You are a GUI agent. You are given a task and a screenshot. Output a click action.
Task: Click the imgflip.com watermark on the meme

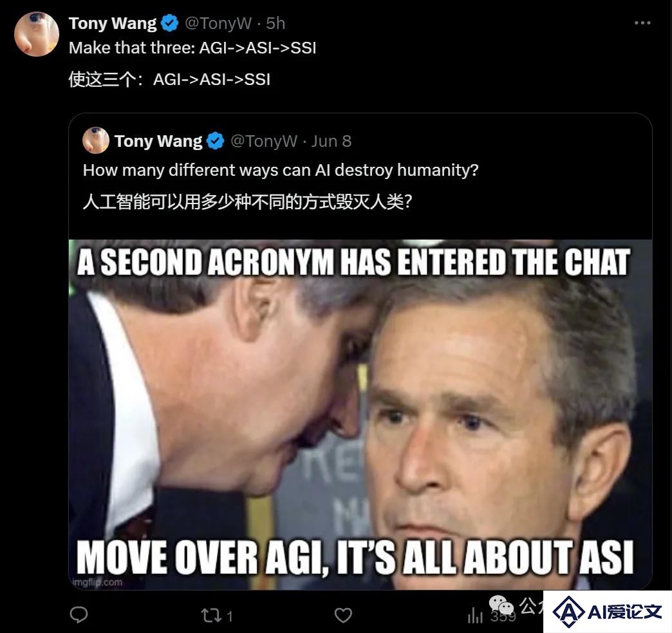[x=97, y=582]
